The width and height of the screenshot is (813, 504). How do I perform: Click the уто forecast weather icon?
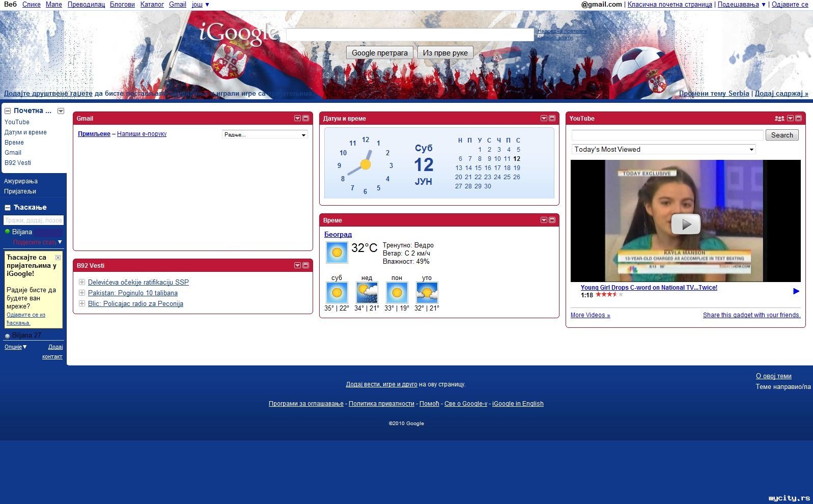point(427,293)
